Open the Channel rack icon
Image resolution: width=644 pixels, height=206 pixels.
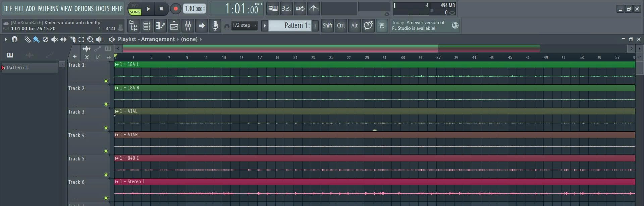(x=147, y=26)
